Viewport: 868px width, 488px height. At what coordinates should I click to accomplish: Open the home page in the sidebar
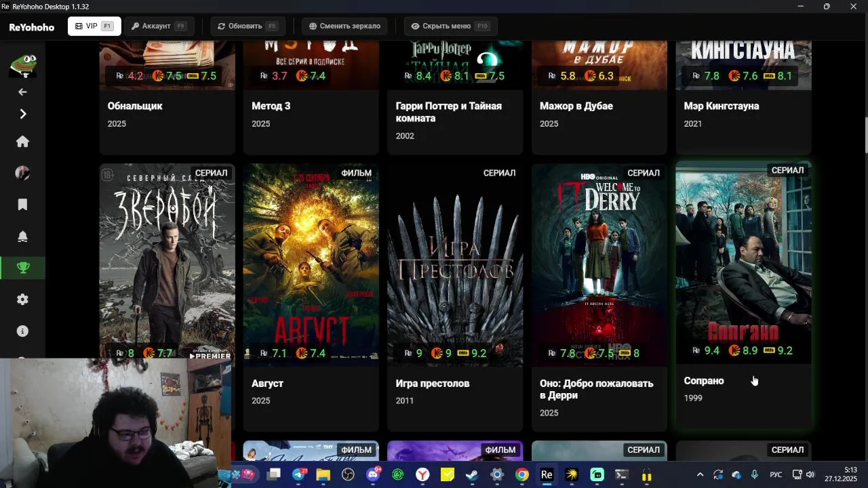(x=22, y=142)
